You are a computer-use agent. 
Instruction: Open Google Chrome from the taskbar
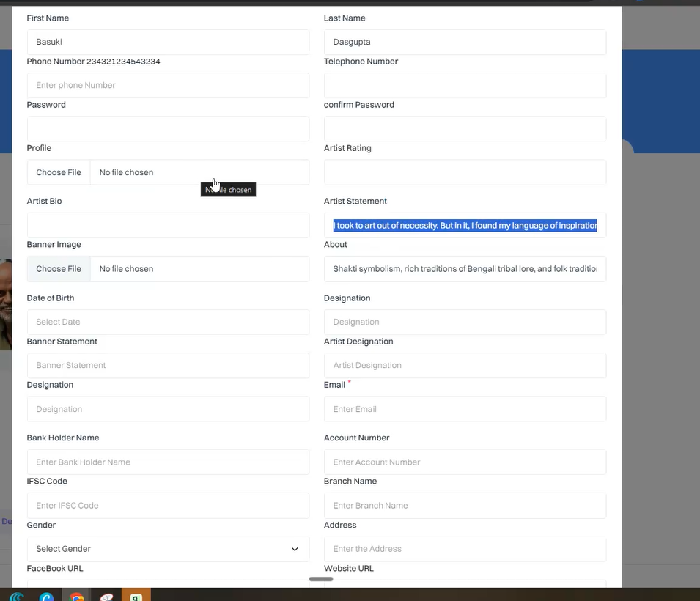pyautogui.click(x=76, y=595)
